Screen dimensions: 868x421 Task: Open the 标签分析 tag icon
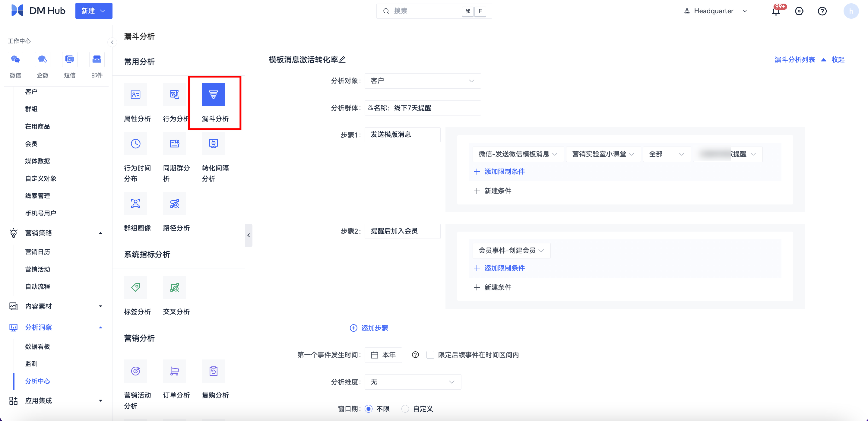pos(135,287)
